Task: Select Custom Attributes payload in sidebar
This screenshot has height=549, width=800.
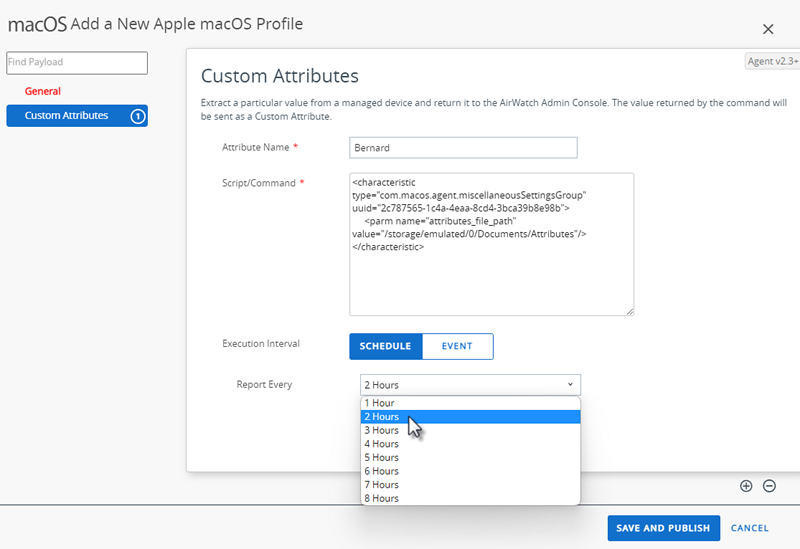Action: (x=77, y=116)
